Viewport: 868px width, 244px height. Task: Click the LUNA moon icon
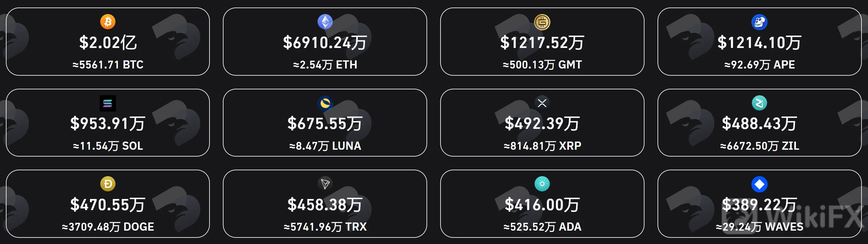coord(325,103)
